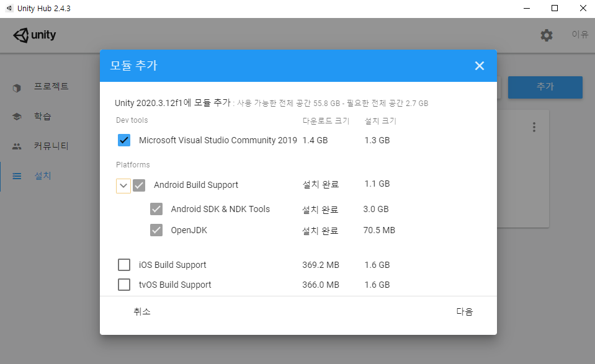Viewport: 595px width, 364px height.
Task: Click the OpenJDK label
Action: point(189,230)
